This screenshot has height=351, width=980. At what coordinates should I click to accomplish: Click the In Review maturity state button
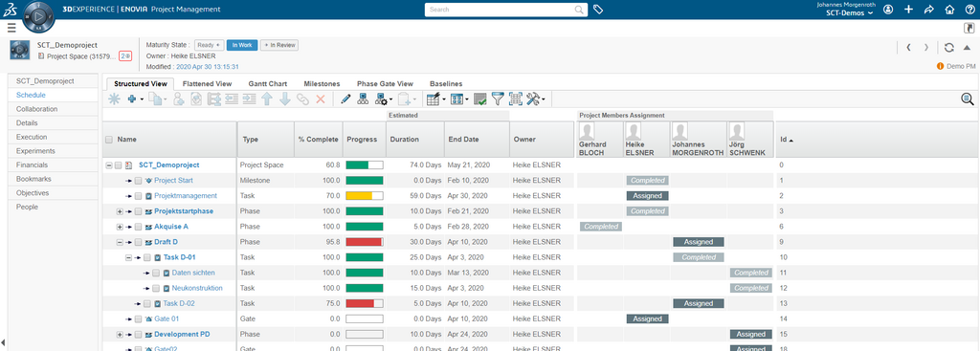279,45
